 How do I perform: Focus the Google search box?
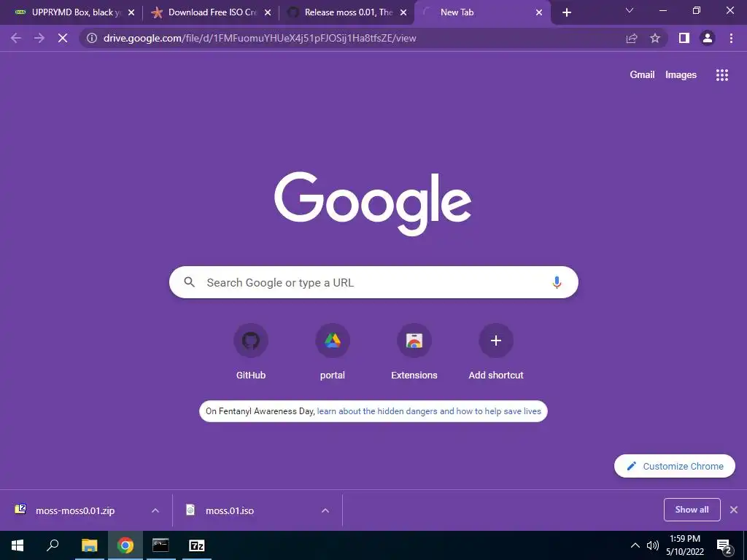[x=373, y=282]
